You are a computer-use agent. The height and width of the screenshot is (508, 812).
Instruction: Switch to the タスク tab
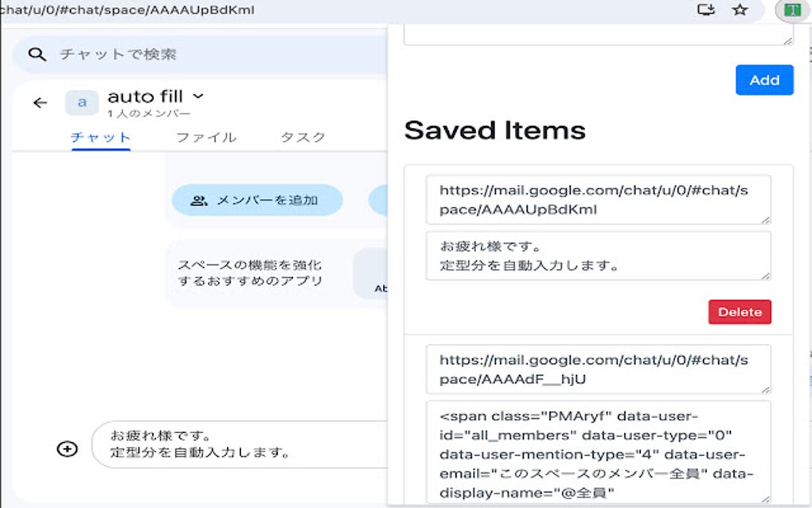[303, 137]
